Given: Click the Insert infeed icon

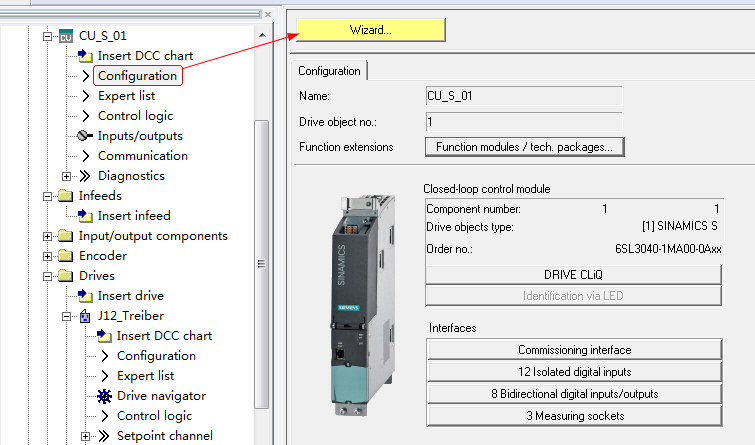Looking at the screenshot, I should (x=85, y=216).
